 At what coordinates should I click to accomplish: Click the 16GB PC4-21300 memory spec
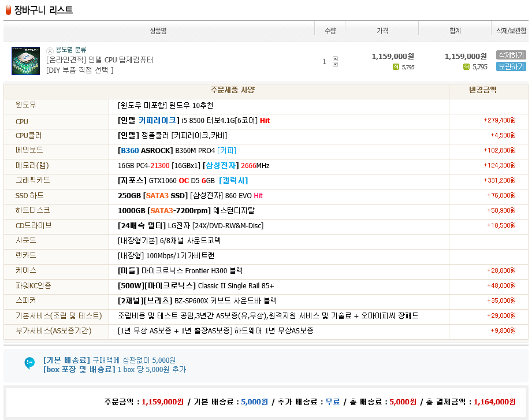(194, 166)
